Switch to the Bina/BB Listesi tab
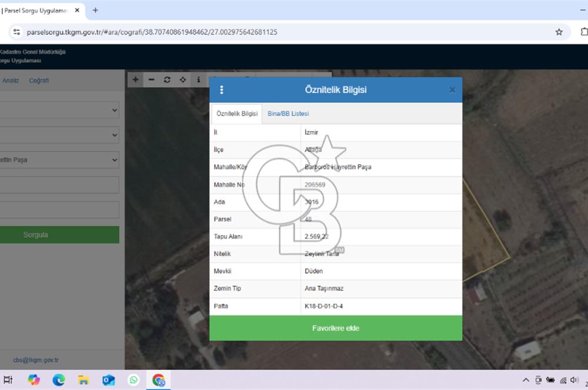 pyautogui.click(x=288, y=113)
